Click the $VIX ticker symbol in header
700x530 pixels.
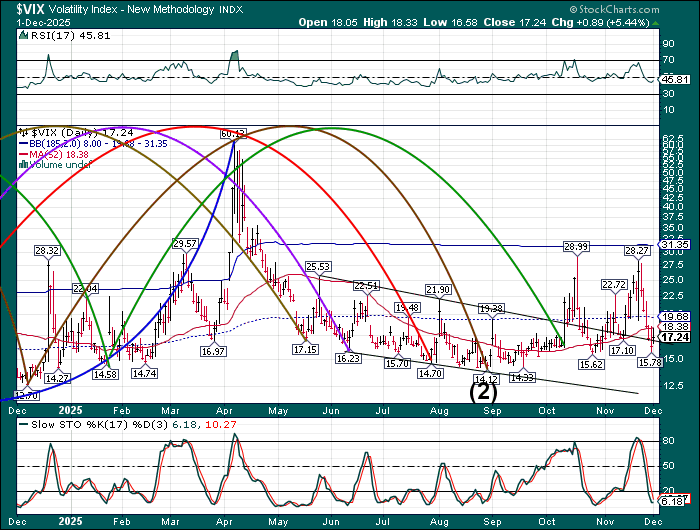pyautogui.click(x=18, y=8)
